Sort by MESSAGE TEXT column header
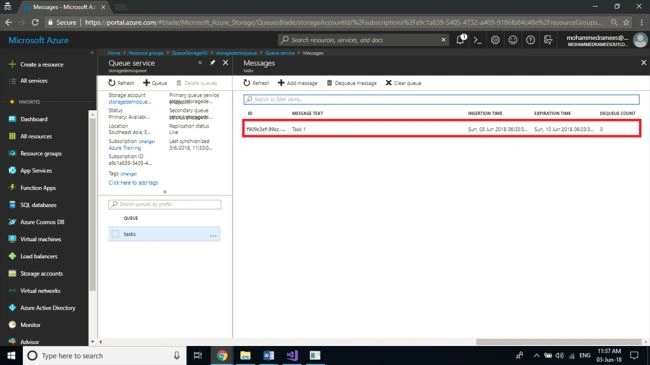 [307, 113]
